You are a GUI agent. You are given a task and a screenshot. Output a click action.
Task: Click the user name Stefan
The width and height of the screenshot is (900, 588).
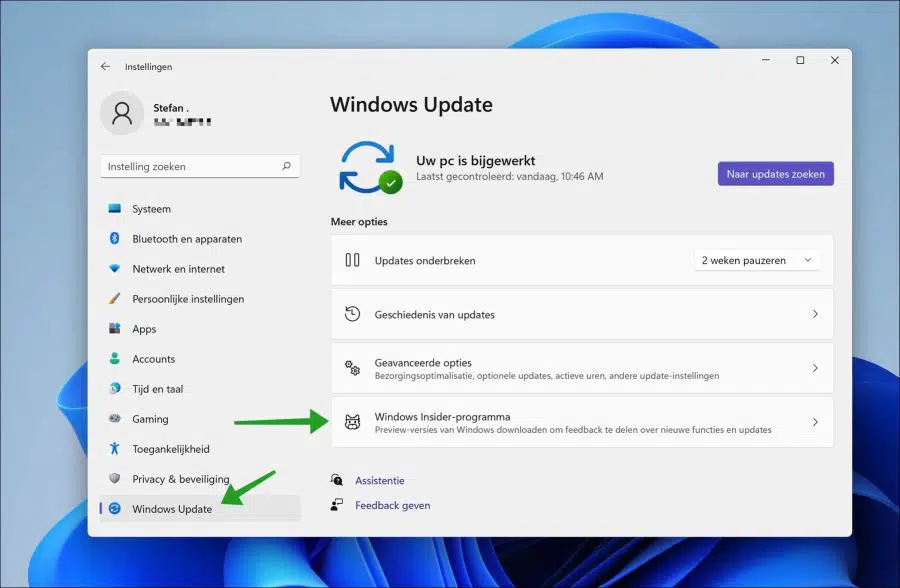(170, 107)
